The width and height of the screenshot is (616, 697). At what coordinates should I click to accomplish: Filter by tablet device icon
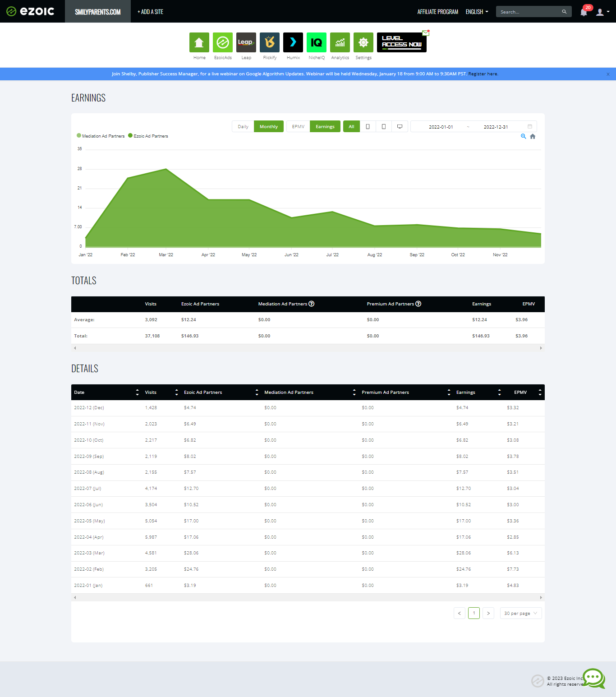383,126
